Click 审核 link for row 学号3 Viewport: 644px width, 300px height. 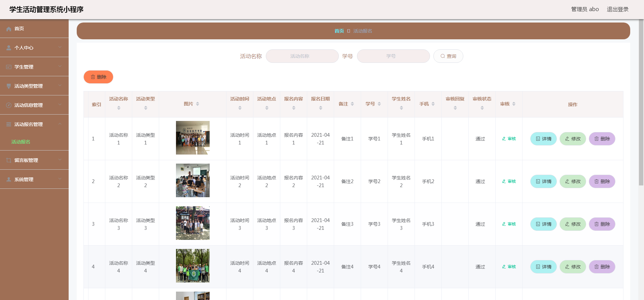pos(509,224)
